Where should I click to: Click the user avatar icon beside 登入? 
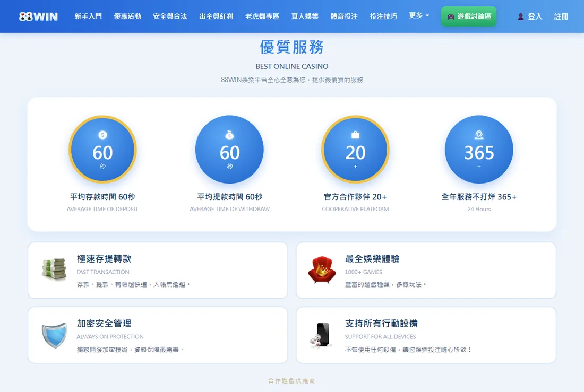[521, 16]
